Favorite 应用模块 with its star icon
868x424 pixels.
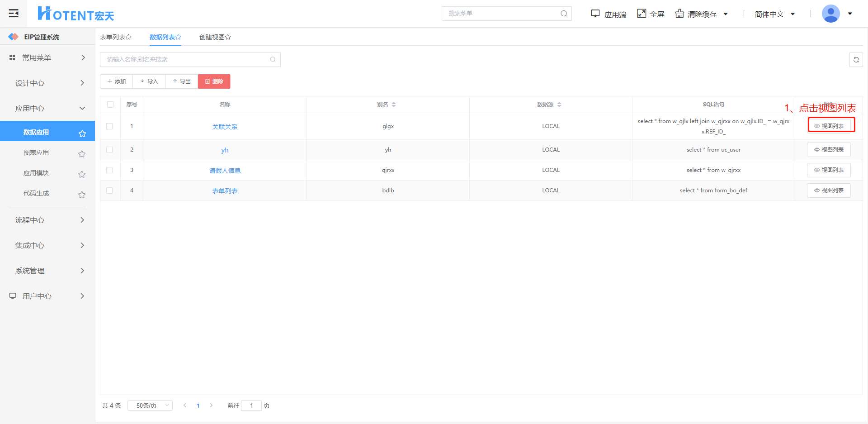pos(82,174)
